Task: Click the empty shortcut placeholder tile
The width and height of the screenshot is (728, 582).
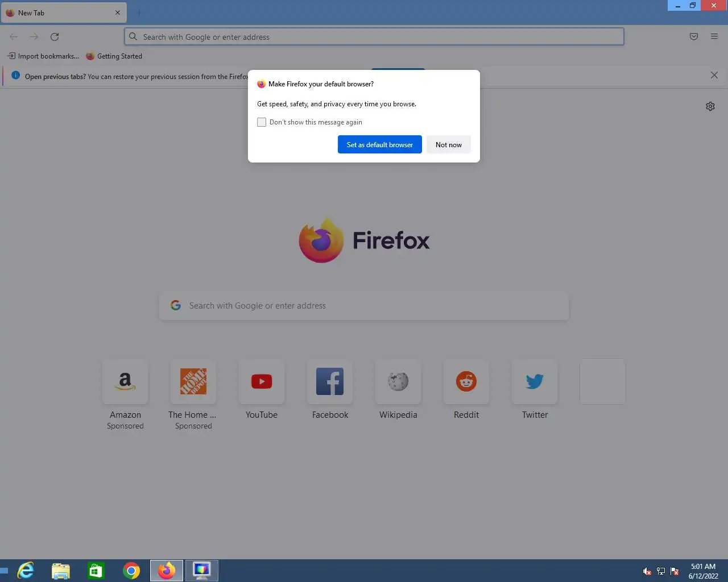Action: pos(603,381)
